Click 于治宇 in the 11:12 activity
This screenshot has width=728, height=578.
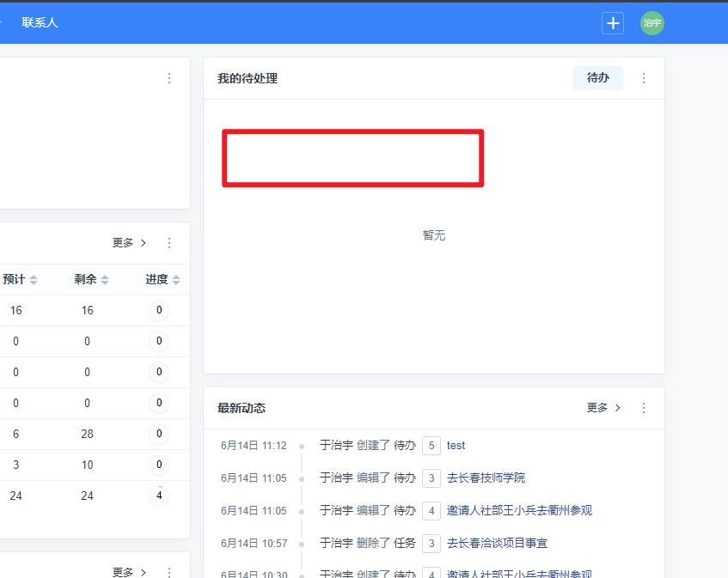pyautogui.click(x=336, y=446)
